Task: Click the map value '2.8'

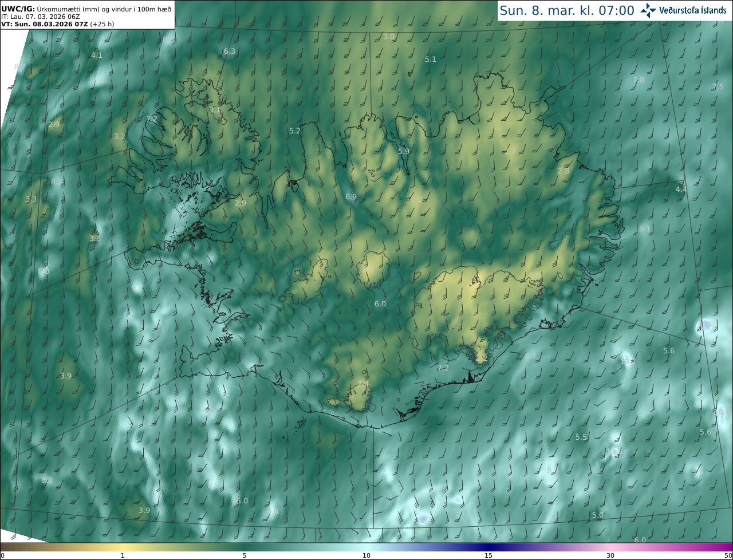Action: coord(564,171)
